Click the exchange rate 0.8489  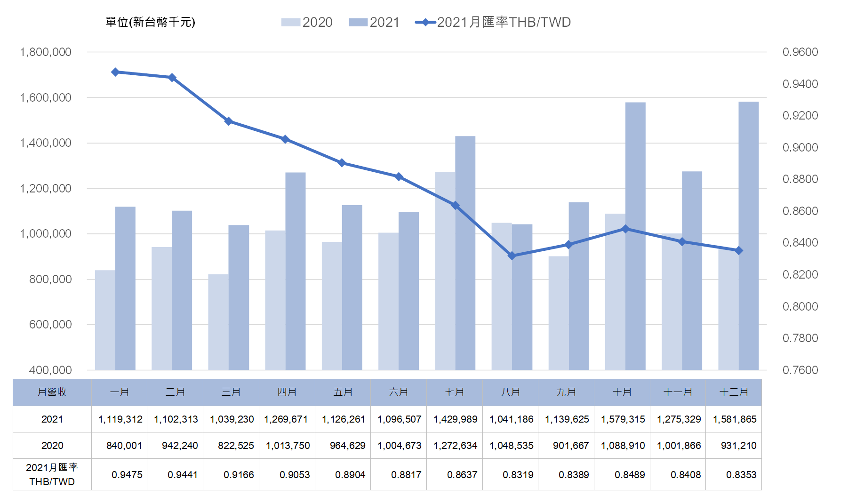(630, 475)
